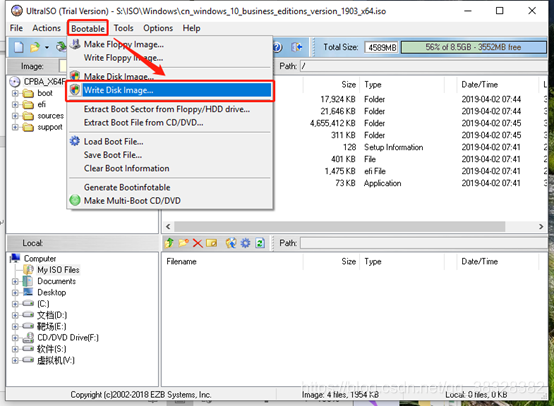Open the Tools menu

click(x=123, y=28)
